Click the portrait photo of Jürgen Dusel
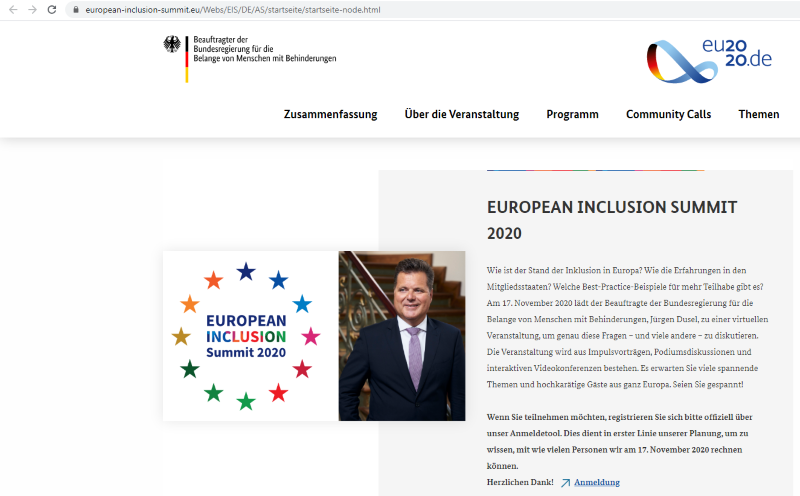 point(402,335)
